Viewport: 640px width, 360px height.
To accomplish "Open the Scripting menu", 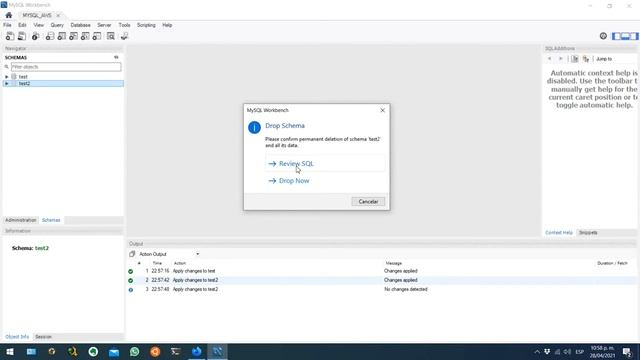I will (x=146, y=25).
